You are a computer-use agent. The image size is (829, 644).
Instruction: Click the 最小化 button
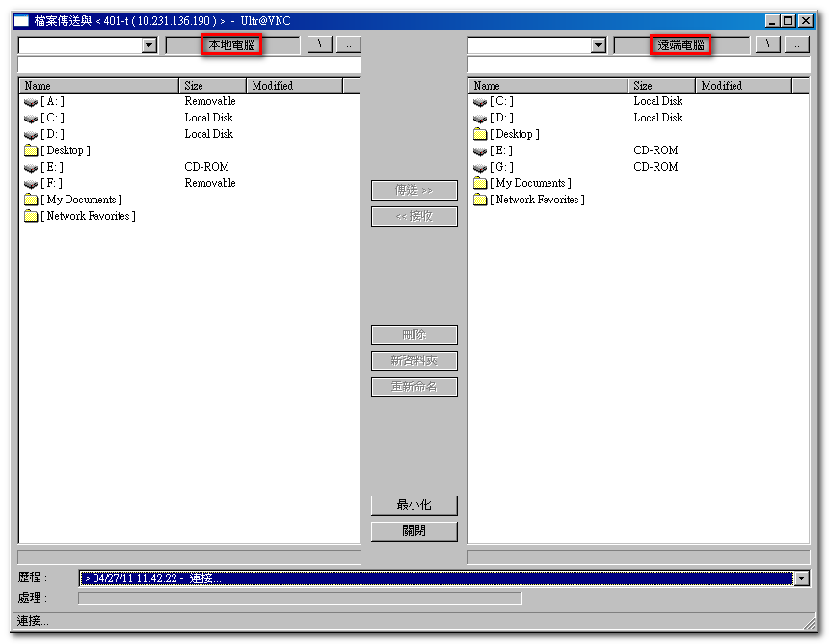coord(414,505)
